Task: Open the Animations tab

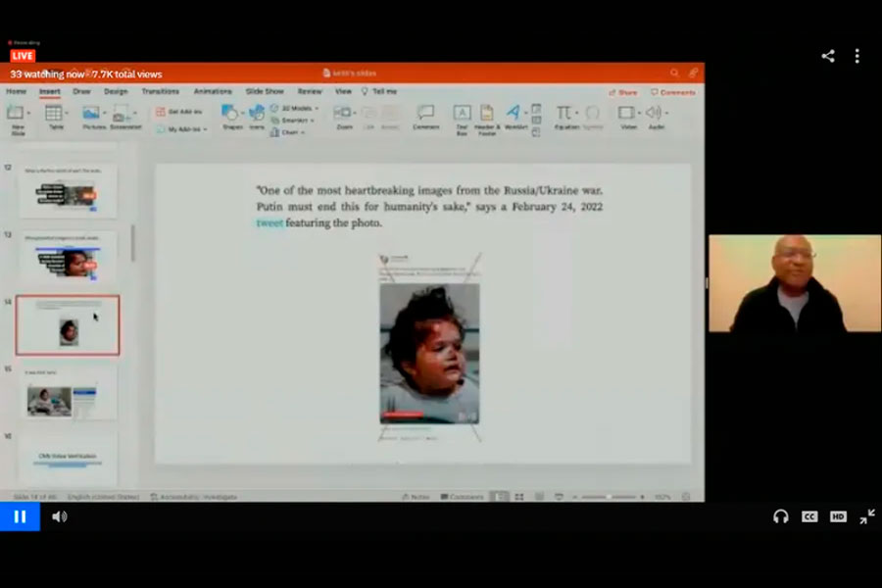Action: [x=213, y=91]
